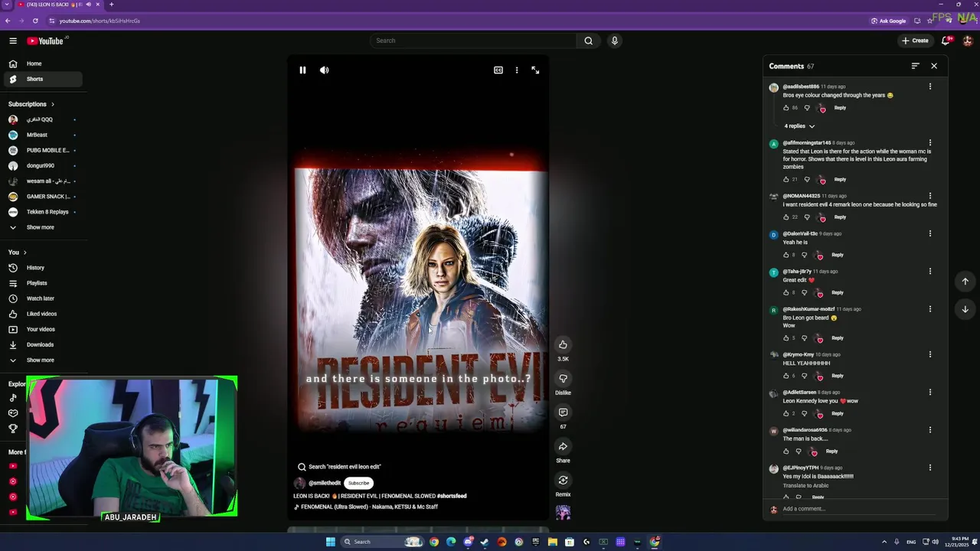Click the Ask Google button
Image resolution: width=980 pixels, height=551 pixels.
(x=889, y=21)
